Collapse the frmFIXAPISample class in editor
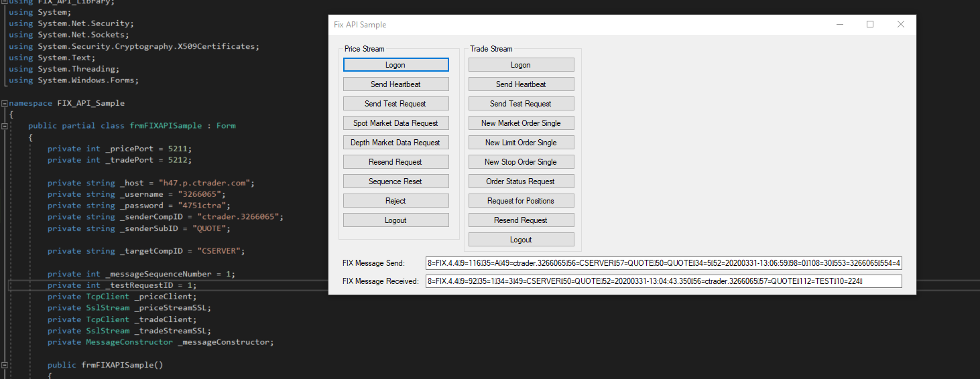980x379 pixels. click(x=4, y=126)
